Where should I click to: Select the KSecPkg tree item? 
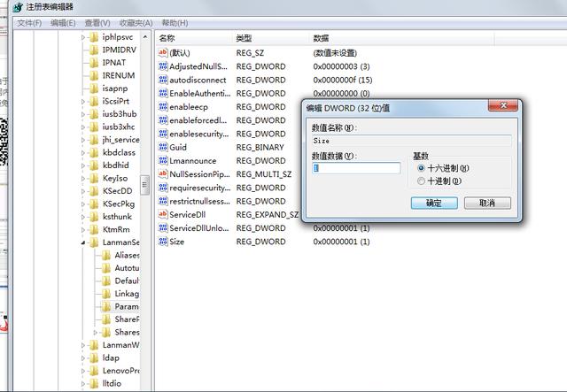[x=119, y=204]
